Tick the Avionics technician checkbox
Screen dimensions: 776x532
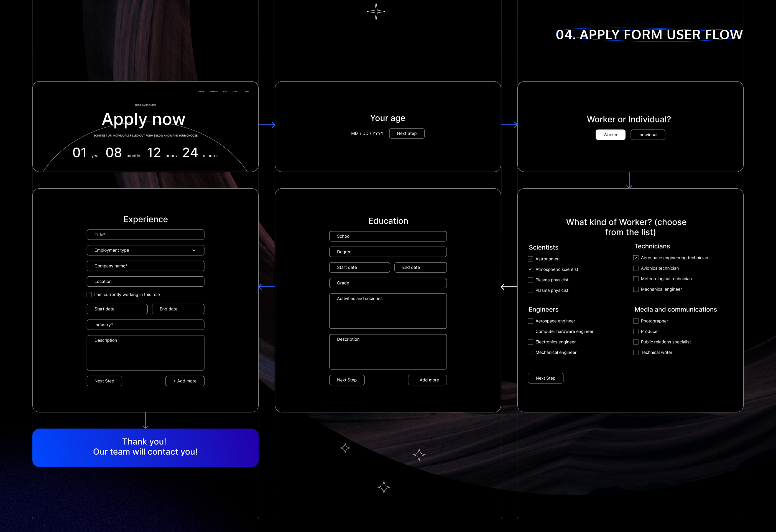point(636,268)
